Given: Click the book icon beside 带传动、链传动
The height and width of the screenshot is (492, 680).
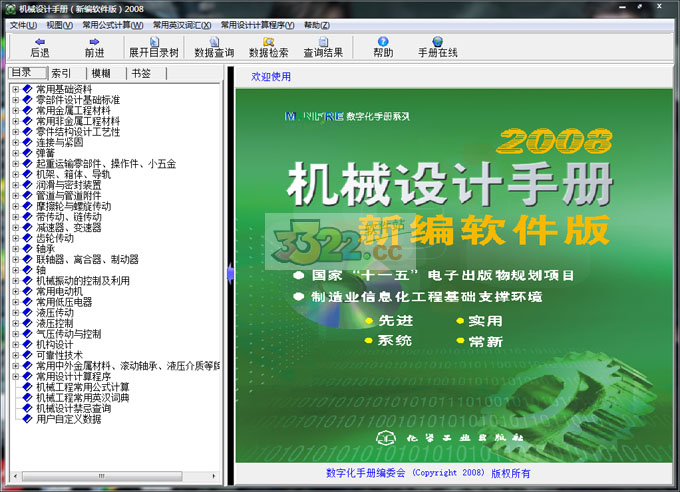Looking at the screenshot, I should (27, 217).
